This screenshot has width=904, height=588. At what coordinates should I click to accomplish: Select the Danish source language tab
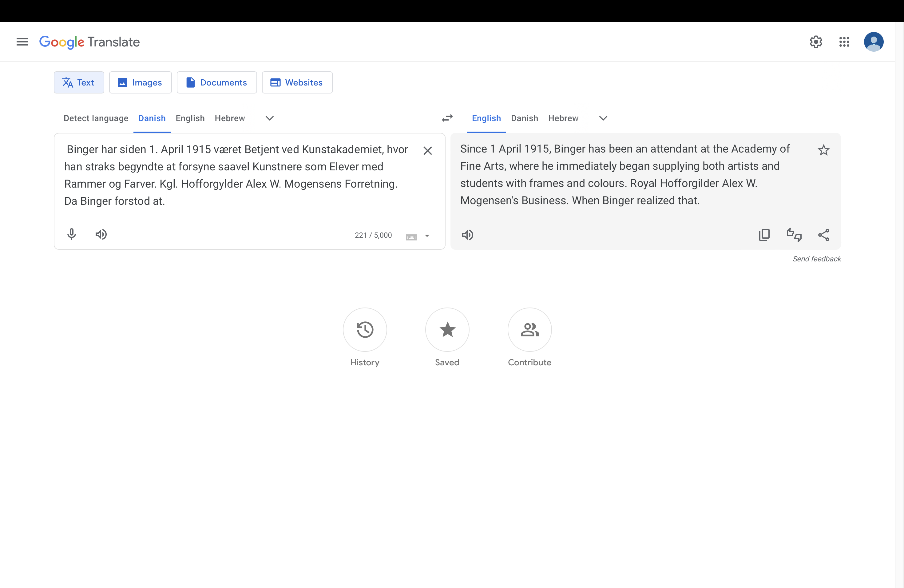point(152,118)
